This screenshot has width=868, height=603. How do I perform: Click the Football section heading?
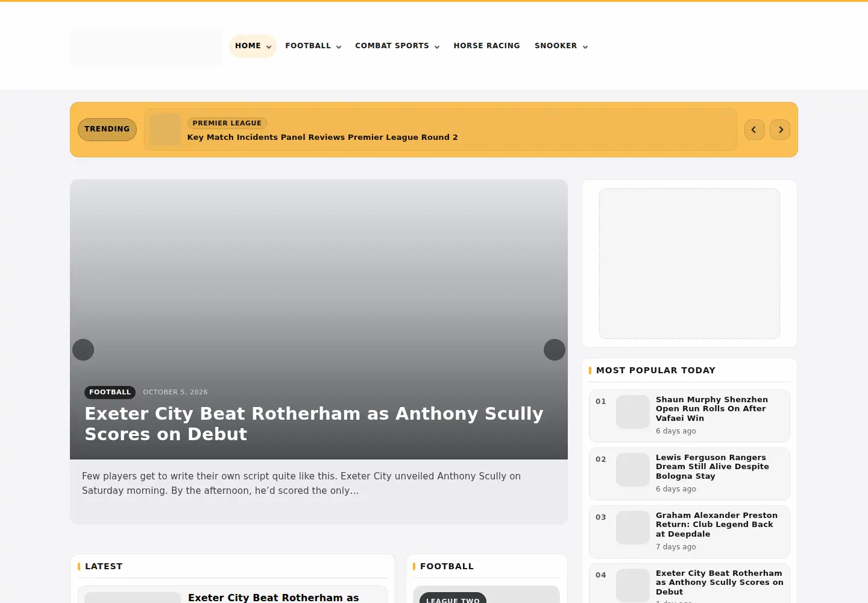pyautogui.click(x=447, y=566)
